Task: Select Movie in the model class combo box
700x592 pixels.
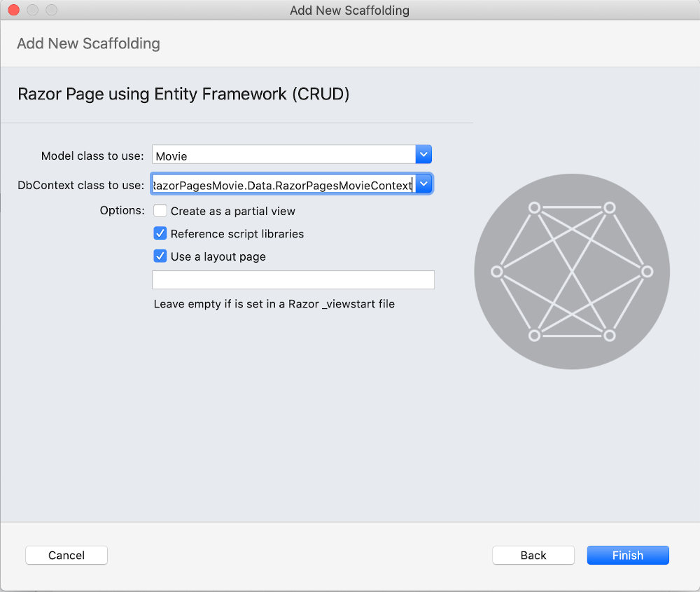Action: click(280, 153)
